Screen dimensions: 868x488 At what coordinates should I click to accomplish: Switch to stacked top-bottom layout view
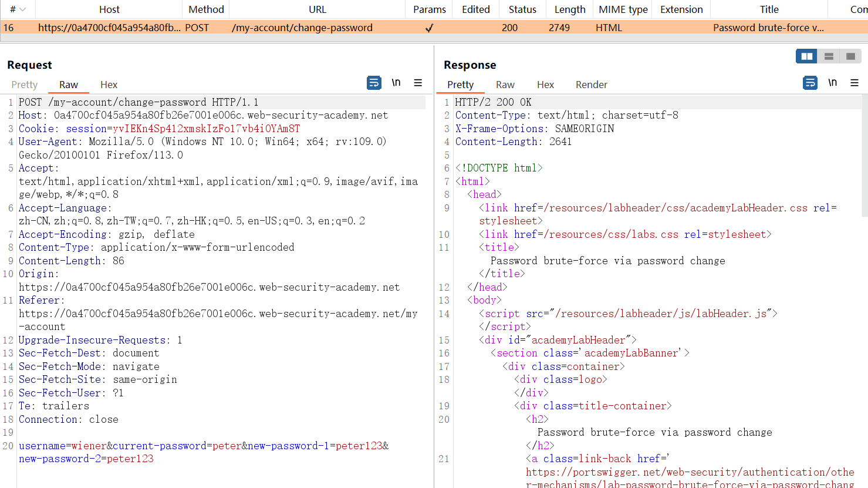tap(829, 56)
